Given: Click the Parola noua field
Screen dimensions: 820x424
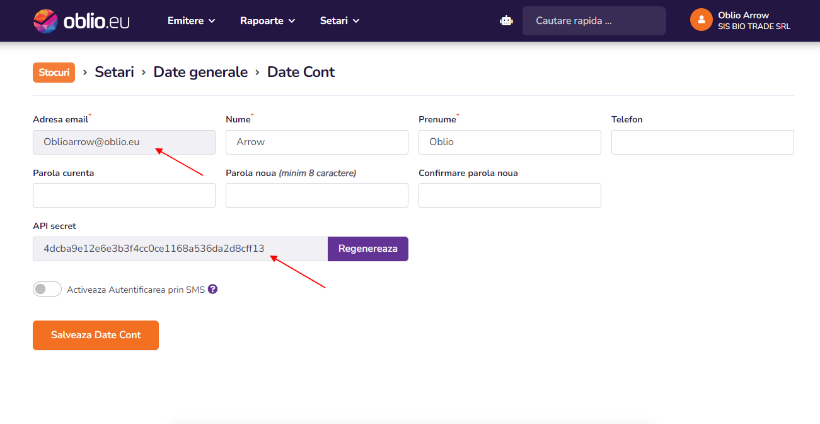Looking at the screenshot, I should pos(317,196).
